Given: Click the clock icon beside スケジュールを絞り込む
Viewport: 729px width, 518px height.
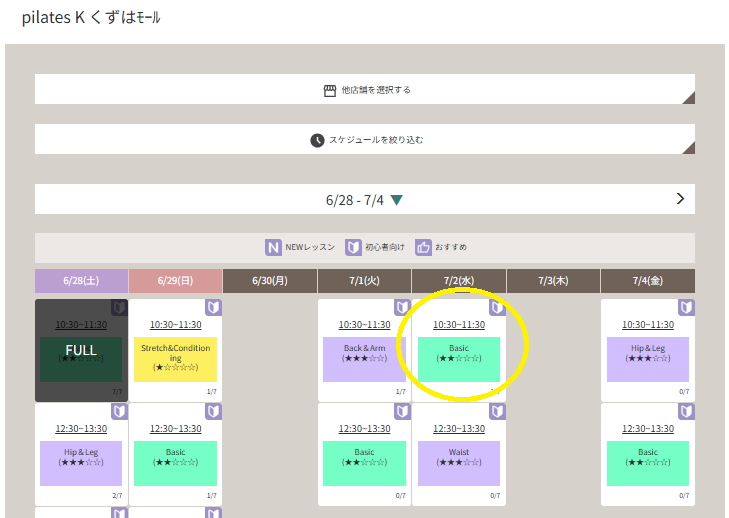Looking at the screenshot, I should [317, 140].
